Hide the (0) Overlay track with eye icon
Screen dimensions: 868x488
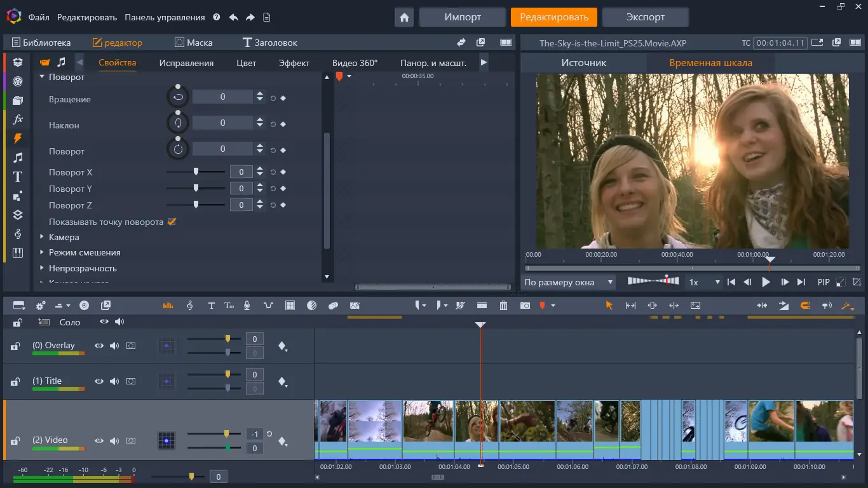pos(99,346)
